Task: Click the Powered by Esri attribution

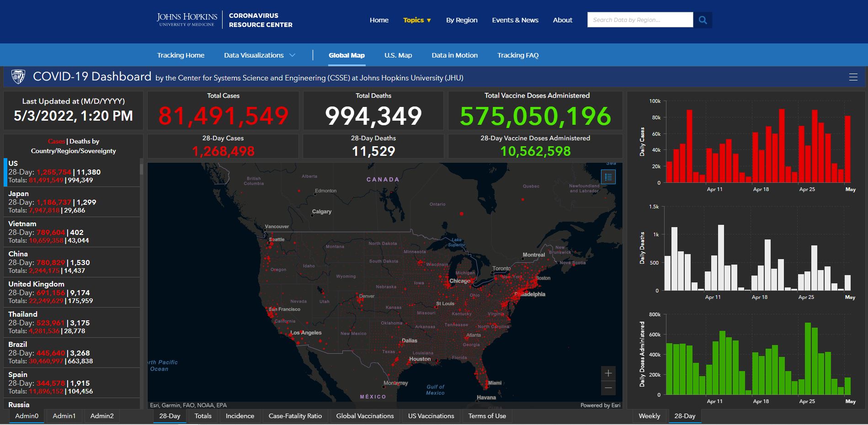Action: click(x=600, y=405)
